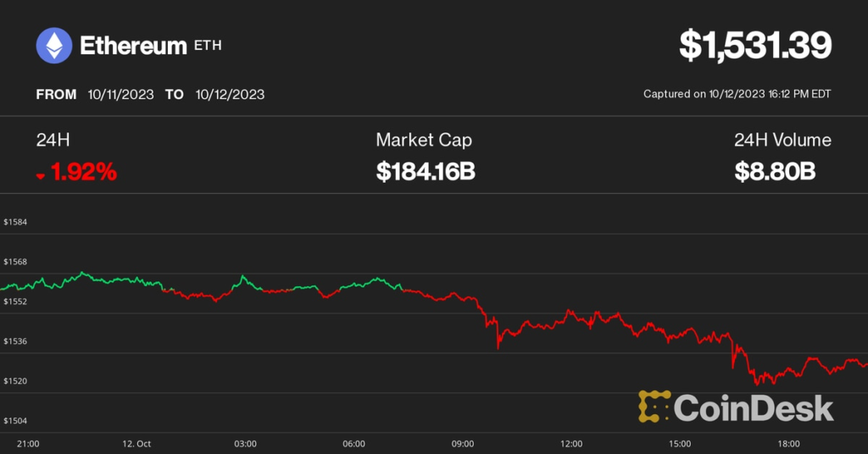The height and width of the screenshot is (454, 868).
Task: Select the FROM date 10/11/2023
Action: coord(120,94)
